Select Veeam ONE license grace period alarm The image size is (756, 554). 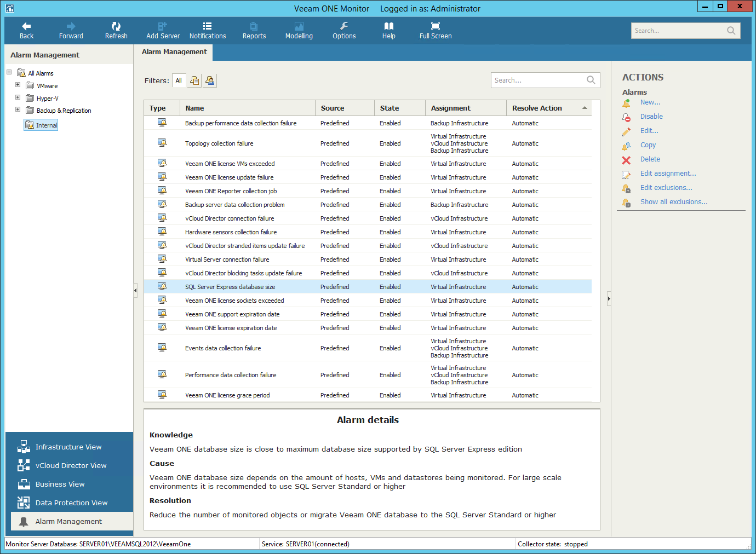click(x=368, y=395)
